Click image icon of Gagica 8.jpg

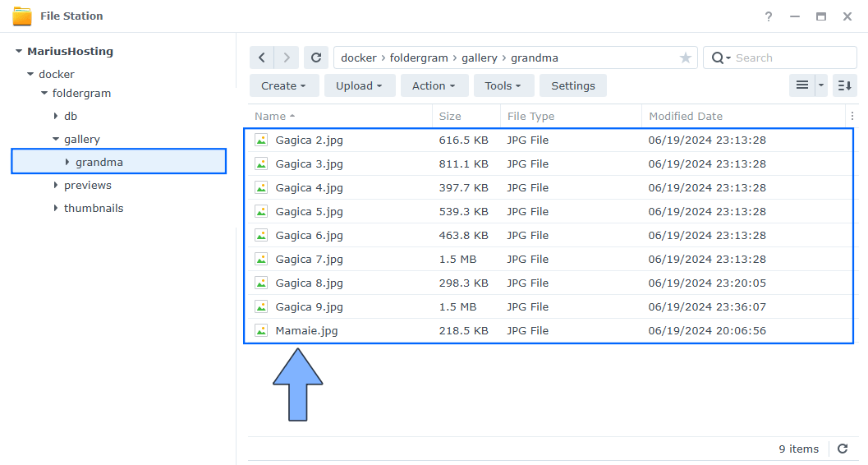pos(261,283)
